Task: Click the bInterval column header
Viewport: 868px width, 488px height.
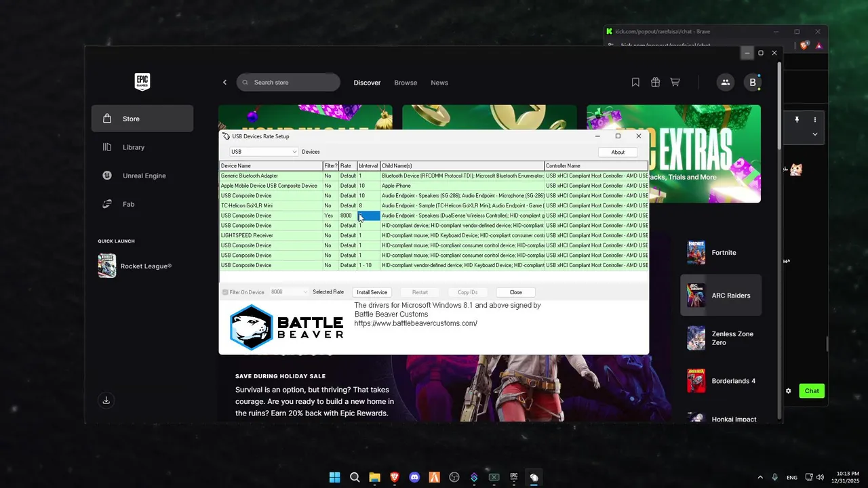Action: [369, 166]
